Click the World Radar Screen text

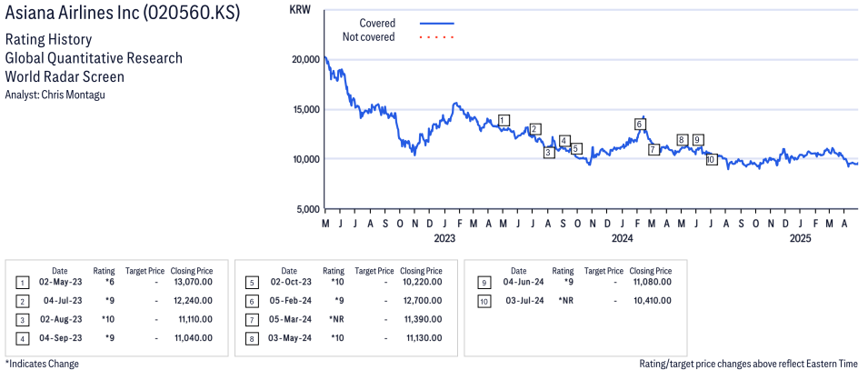tap(65, 76)
